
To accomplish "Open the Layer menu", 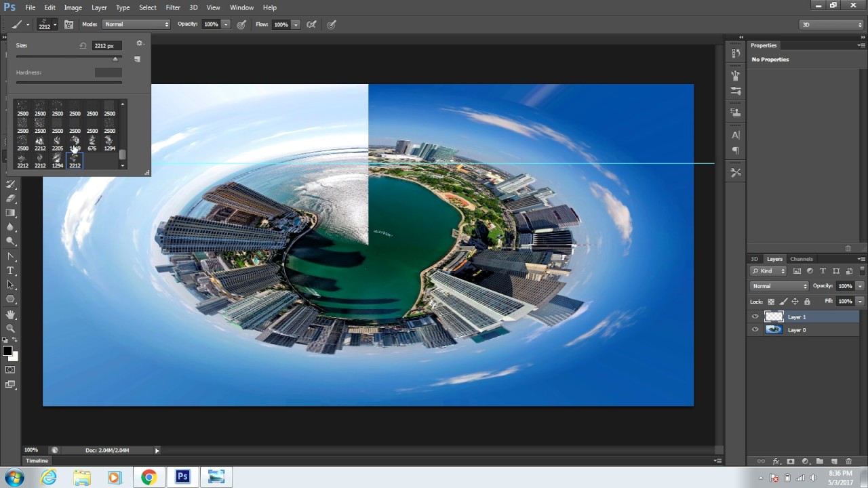I will point(99,7).
